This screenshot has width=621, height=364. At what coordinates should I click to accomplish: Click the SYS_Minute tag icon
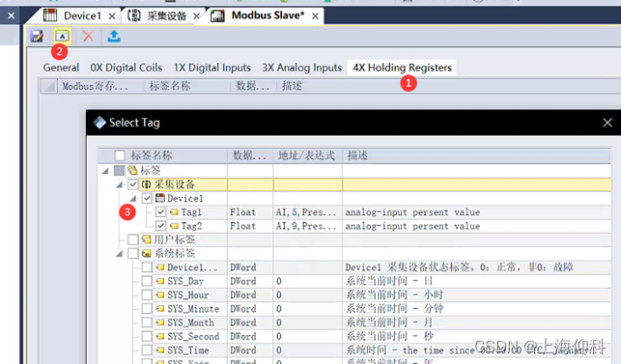pos(160,309)
